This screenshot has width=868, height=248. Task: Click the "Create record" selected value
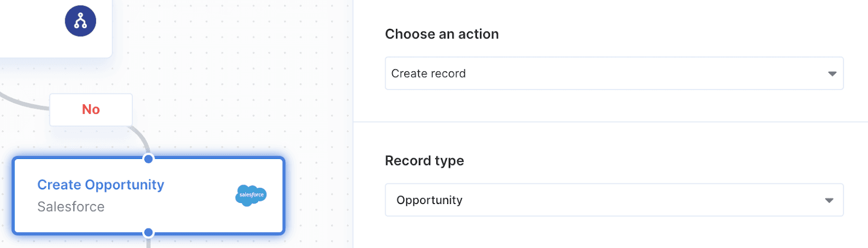click(428, 74)
